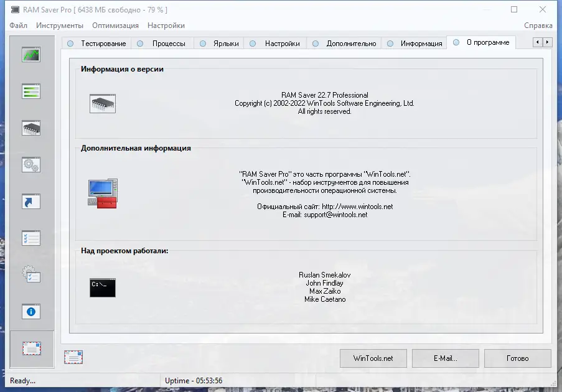562x392 pixels.
Task: Click the small envelope icon above status bar
Action: (73, 357)
